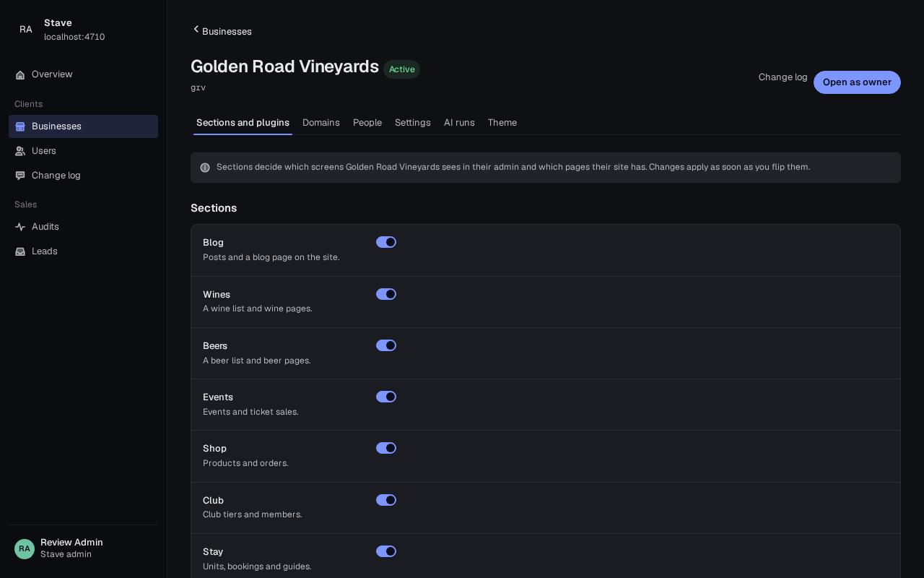Click the Change log speech-bubble icon in sidebar
The height and width of the screenshot is (578, 924).
tap(20, 176)
